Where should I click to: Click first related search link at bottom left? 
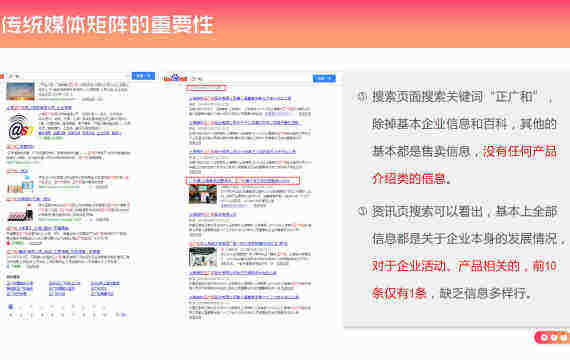coord(20,283)
